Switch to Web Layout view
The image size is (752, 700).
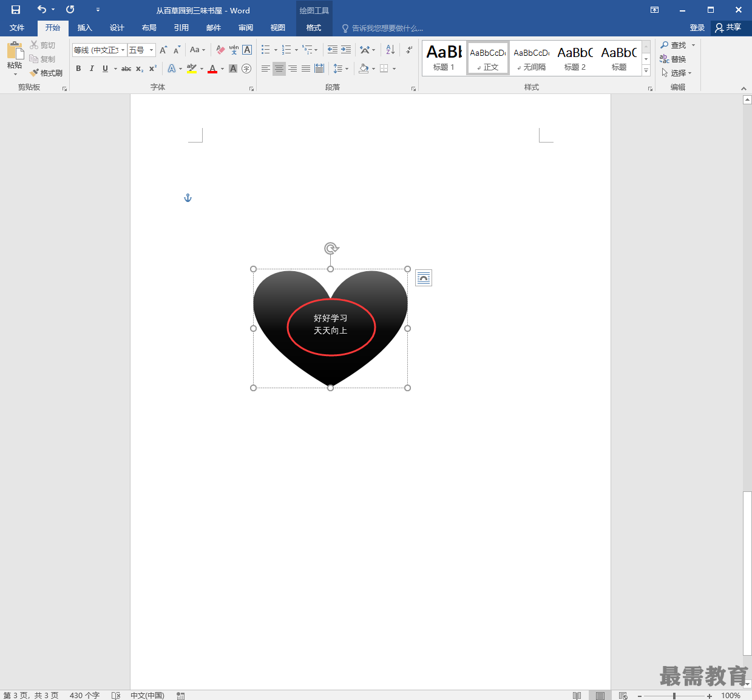pos(623,695)
